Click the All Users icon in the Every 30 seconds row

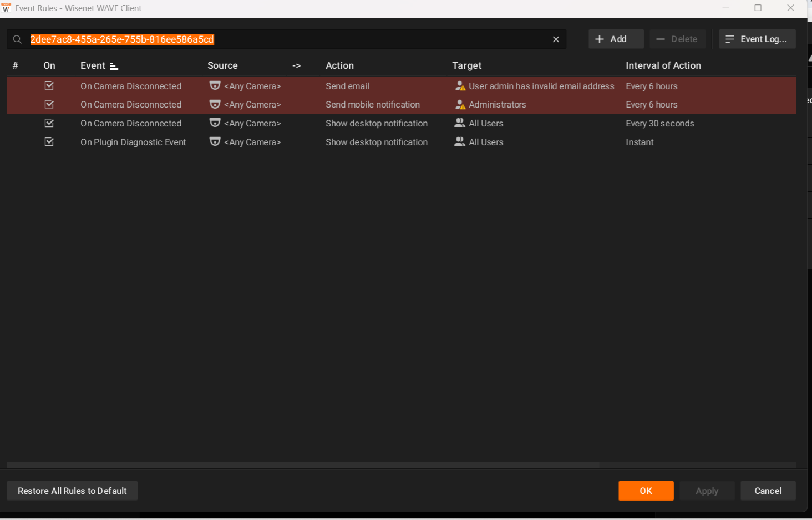pyautogui.click(x=460, y=123)
